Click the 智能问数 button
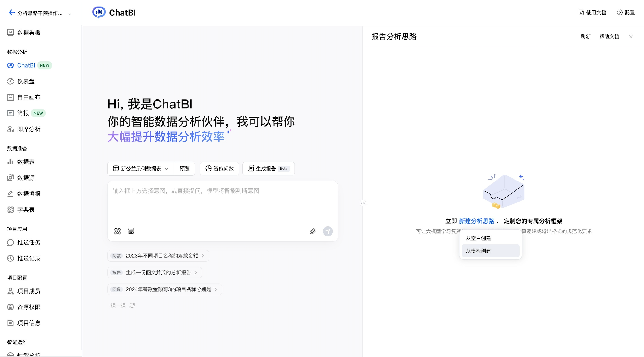Image resolution: width=644 pixels, height=357 pixels. coord(220,169)
